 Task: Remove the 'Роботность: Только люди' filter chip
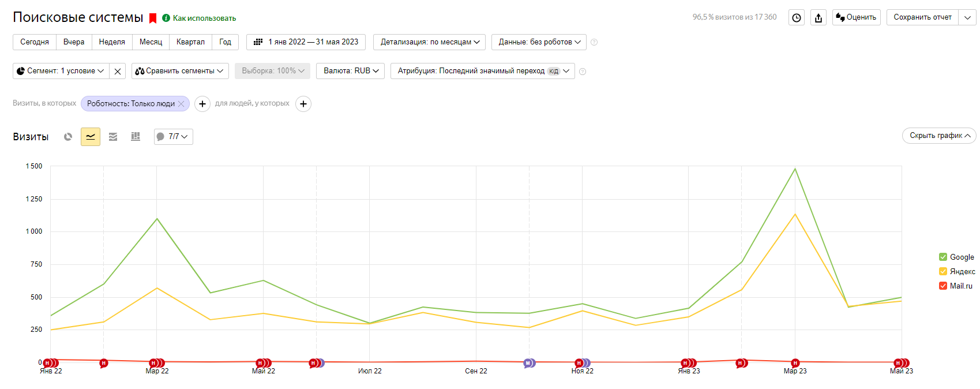[181, 104]
